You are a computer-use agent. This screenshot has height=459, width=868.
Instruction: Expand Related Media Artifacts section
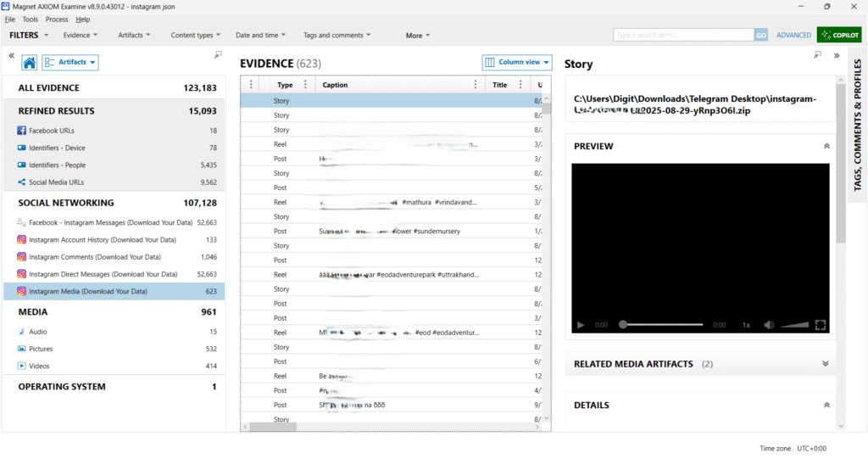(x=826, y=364)
